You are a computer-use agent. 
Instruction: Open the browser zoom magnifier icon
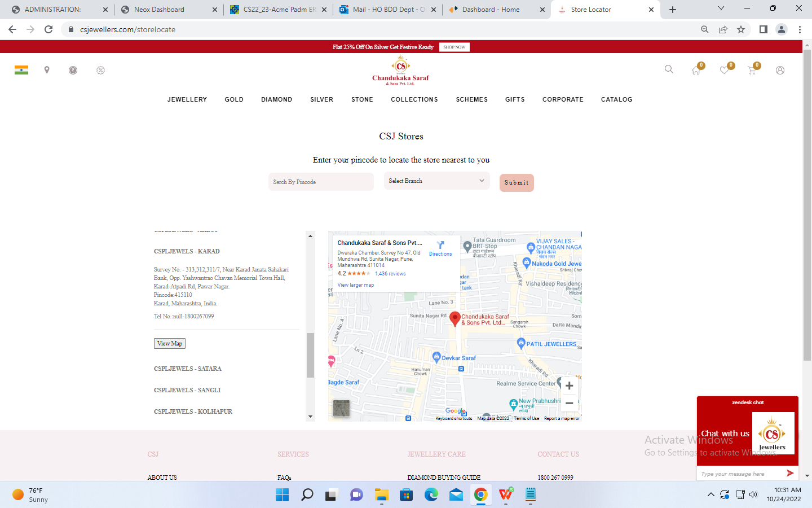click(x=705, y=29)
